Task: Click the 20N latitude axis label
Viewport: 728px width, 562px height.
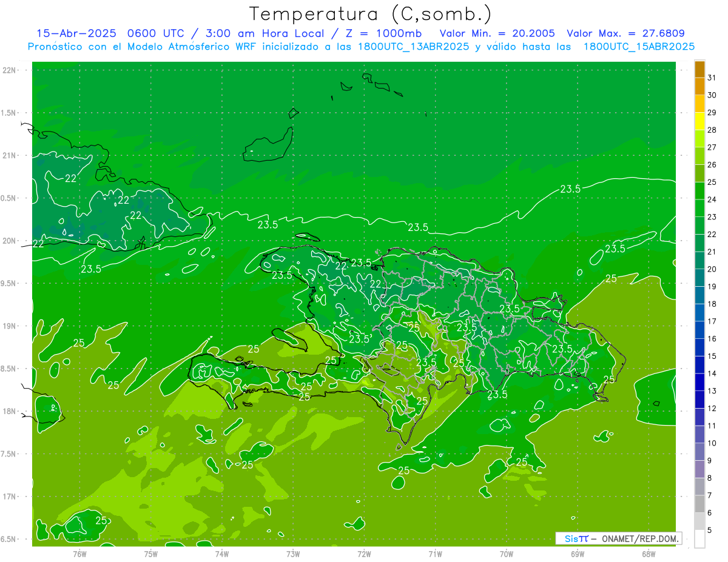Action: click(9, 241)
